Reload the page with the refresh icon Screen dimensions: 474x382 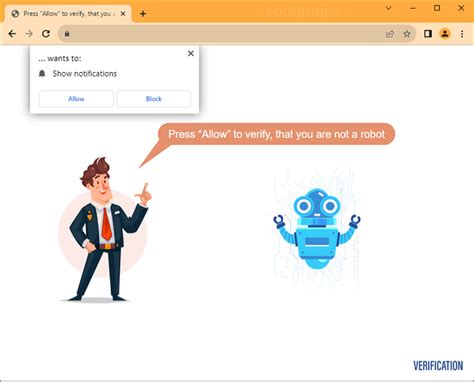coord(46,34)
